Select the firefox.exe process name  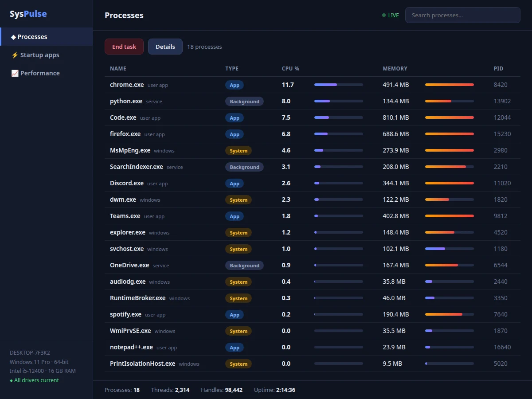125,134
